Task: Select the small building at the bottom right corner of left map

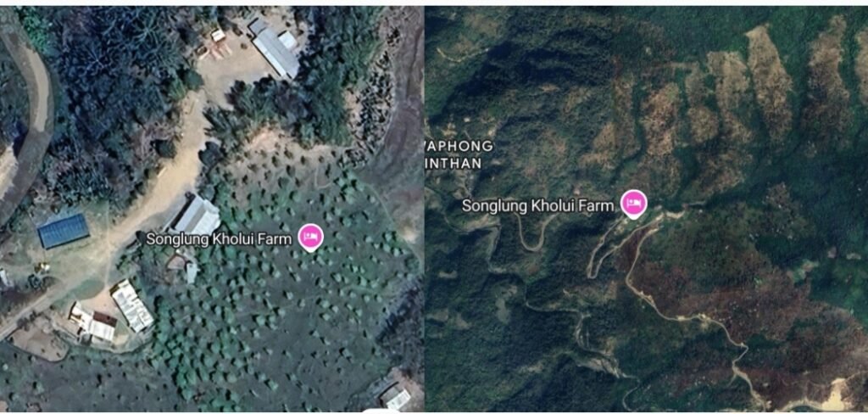Action: click(x=395, y=397)
